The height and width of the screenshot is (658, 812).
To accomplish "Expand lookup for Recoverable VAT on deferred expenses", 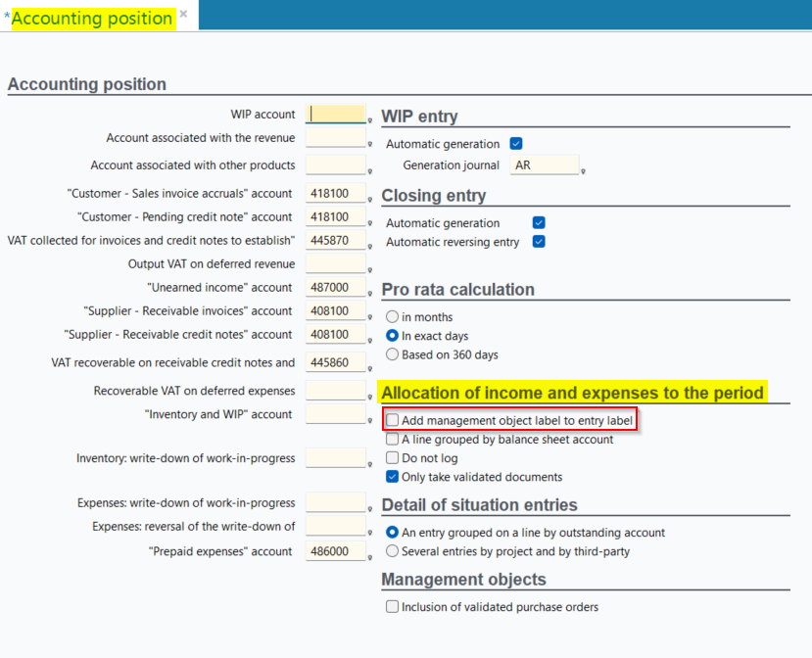I will coord(370,398).
